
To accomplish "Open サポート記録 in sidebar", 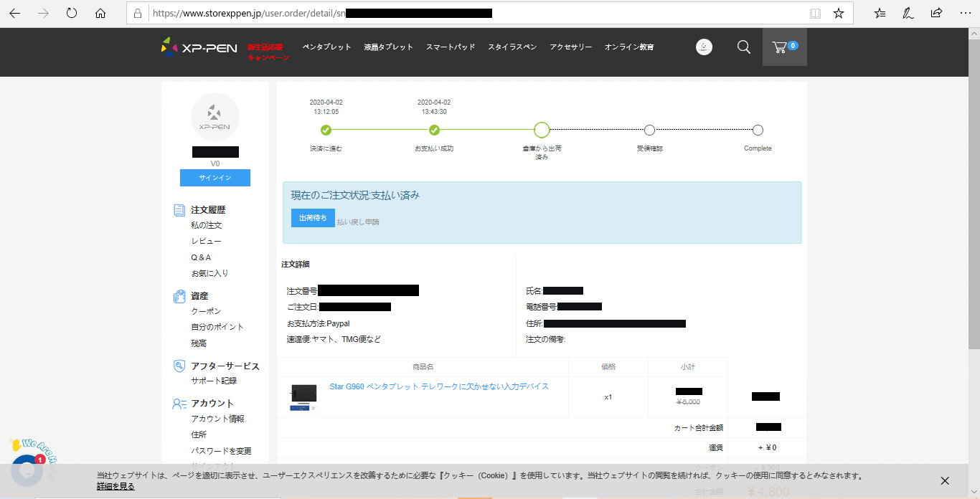I will (214, 381).
